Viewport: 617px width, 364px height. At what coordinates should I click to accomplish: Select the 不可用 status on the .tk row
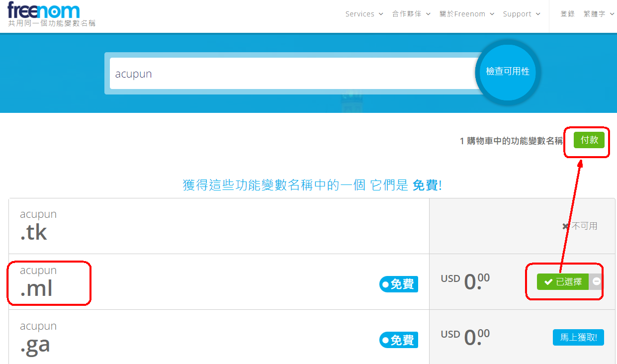[x=580, y=226]
